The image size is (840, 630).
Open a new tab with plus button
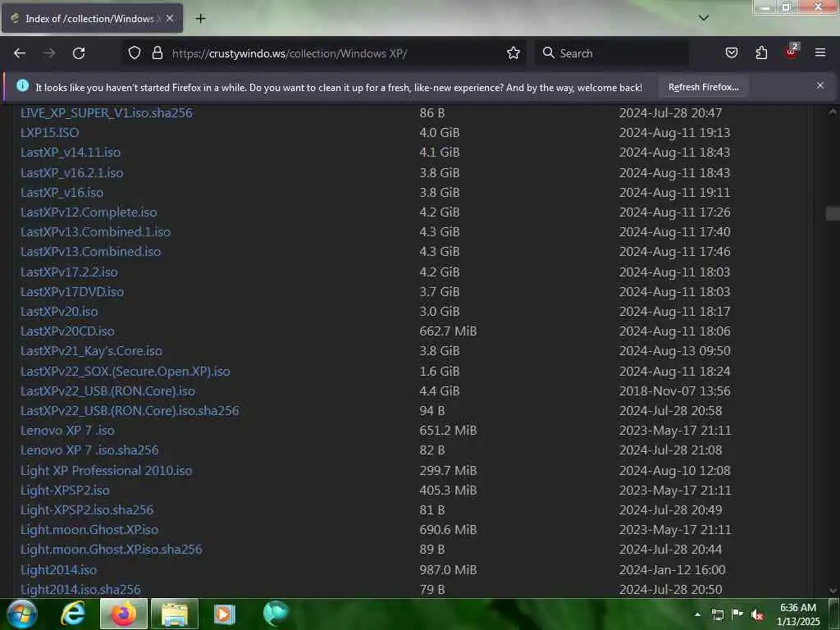[200, 19]
